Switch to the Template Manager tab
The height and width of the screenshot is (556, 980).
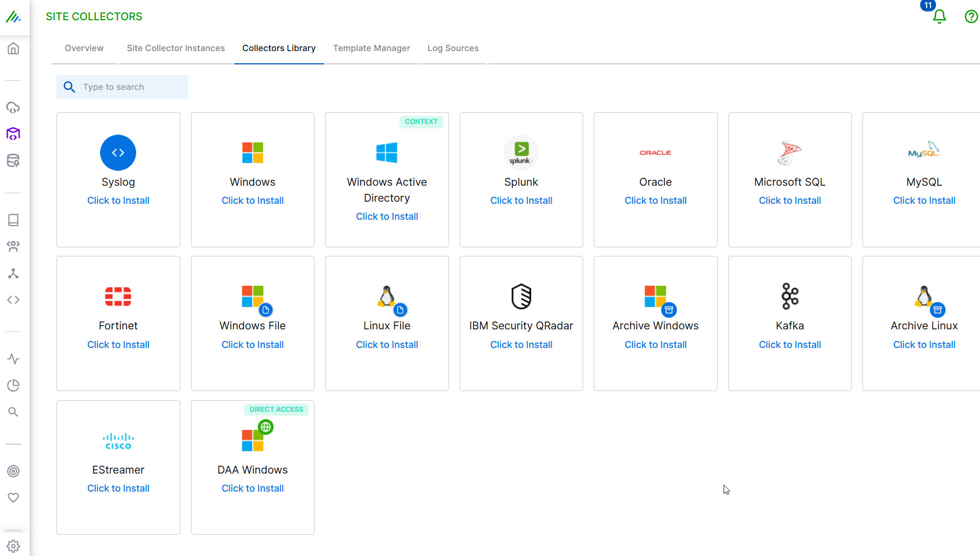371,48
